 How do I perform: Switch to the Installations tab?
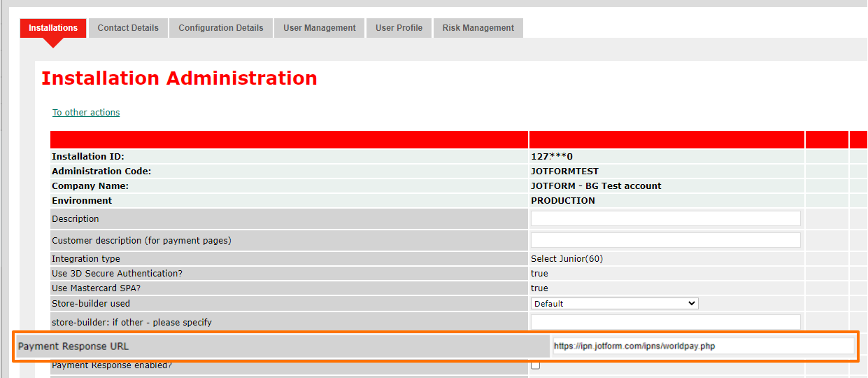click(x=53, y=28)
